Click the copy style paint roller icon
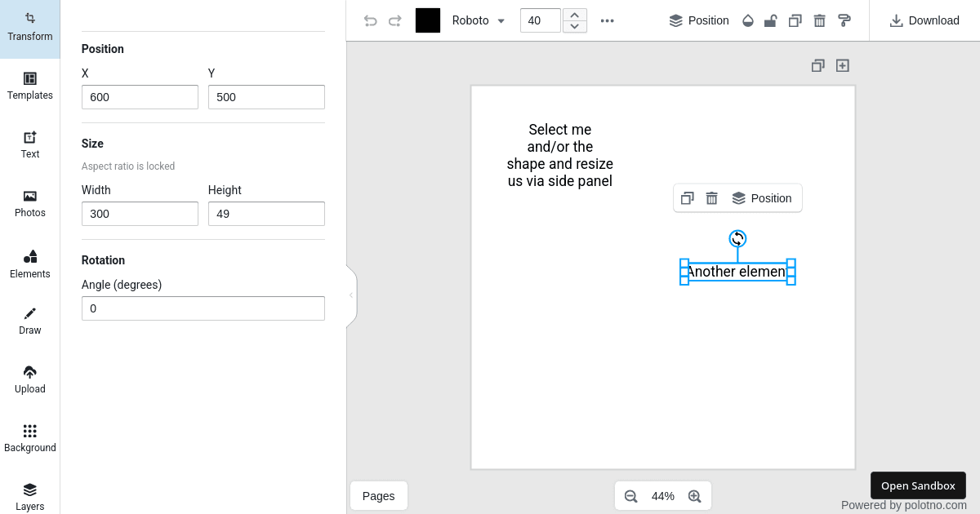 click(x=844, y=20)
